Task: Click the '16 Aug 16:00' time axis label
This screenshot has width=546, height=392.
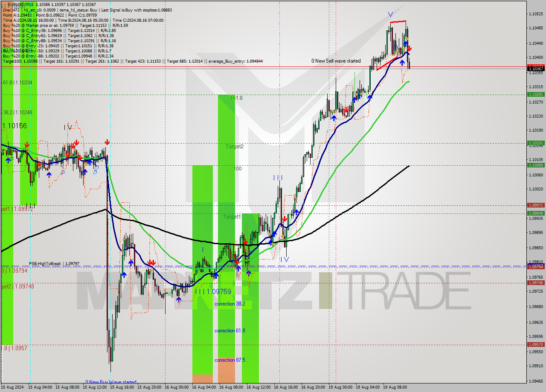Action: [286, 387]
